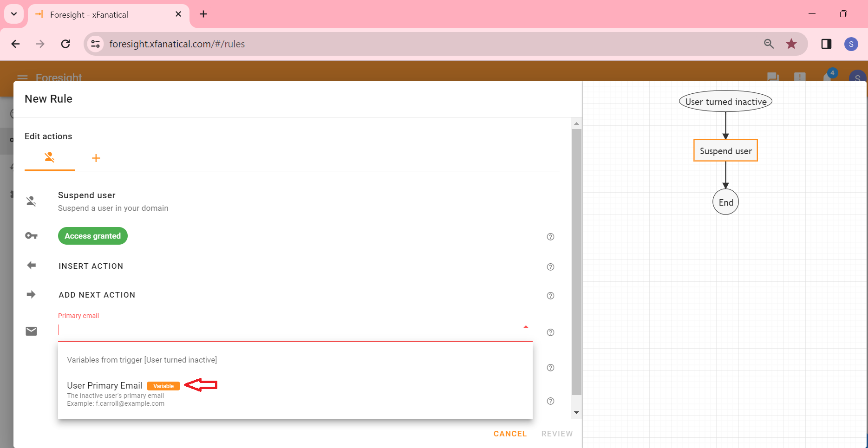Select Suspend user node in flowchart
The width and height of the screenshot is (868, 448).
pyautogui.click(x=725, y=151)
